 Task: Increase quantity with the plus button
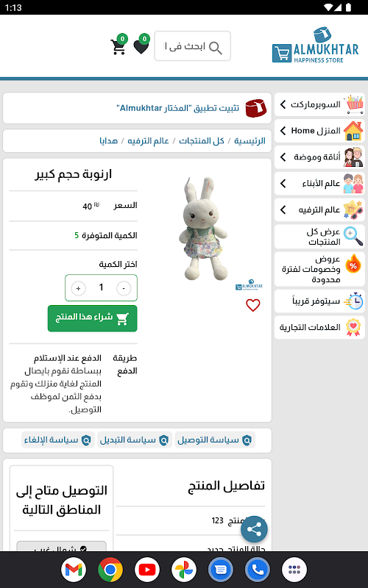[79, 288]
